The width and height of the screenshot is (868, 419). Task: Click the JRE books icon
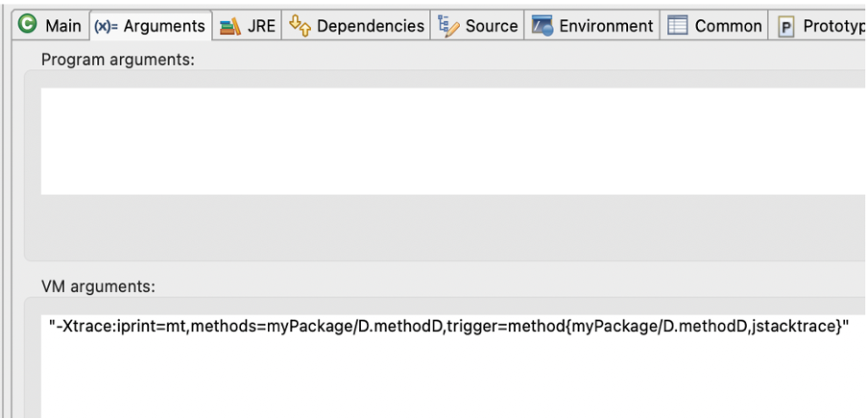click(x=230, y=26)
